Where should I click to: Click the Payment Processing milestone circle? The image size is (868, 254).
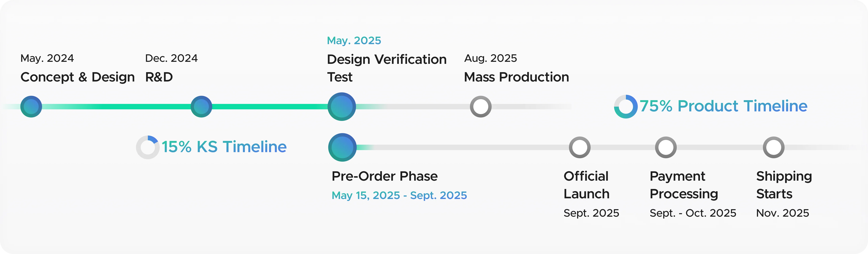coord(666,147)
